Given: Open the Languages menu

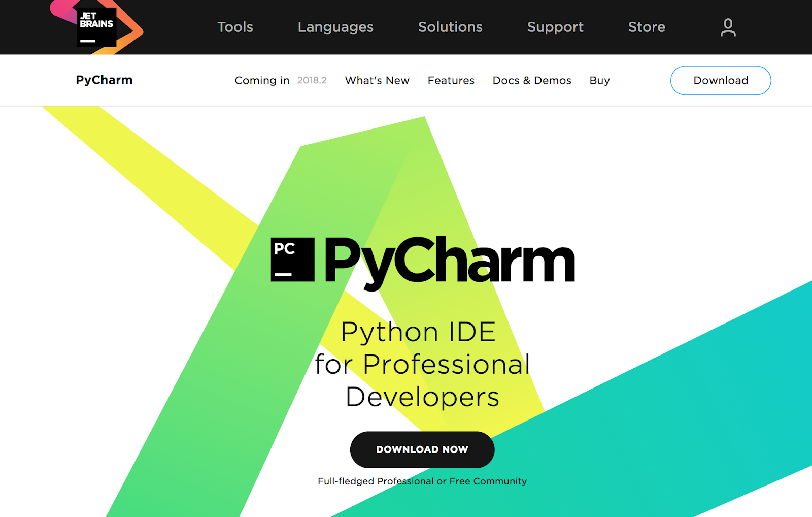Looking at the screenshot, I should pyautogui.click(x=335, y=27).
